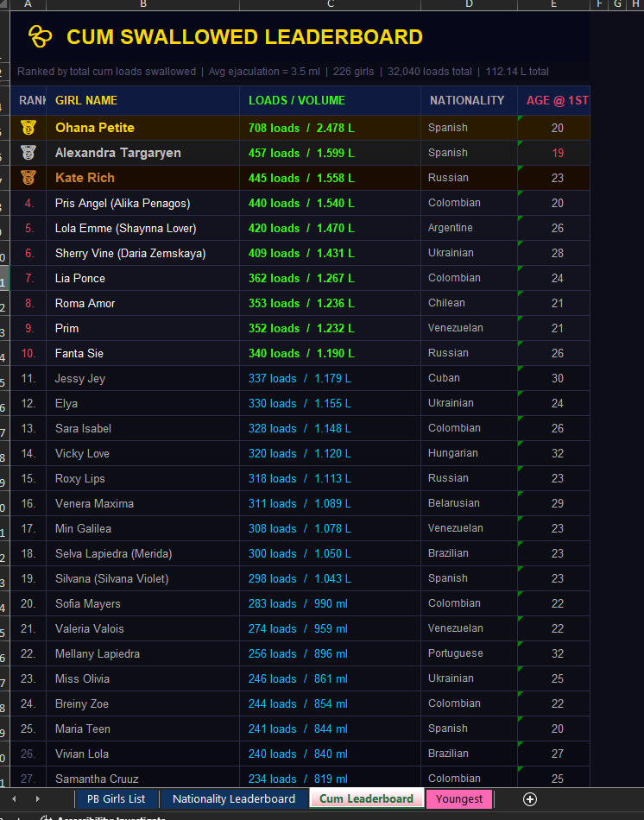Click the silver medal icon in rank column
Screen dimensions: 644x820
28,153
